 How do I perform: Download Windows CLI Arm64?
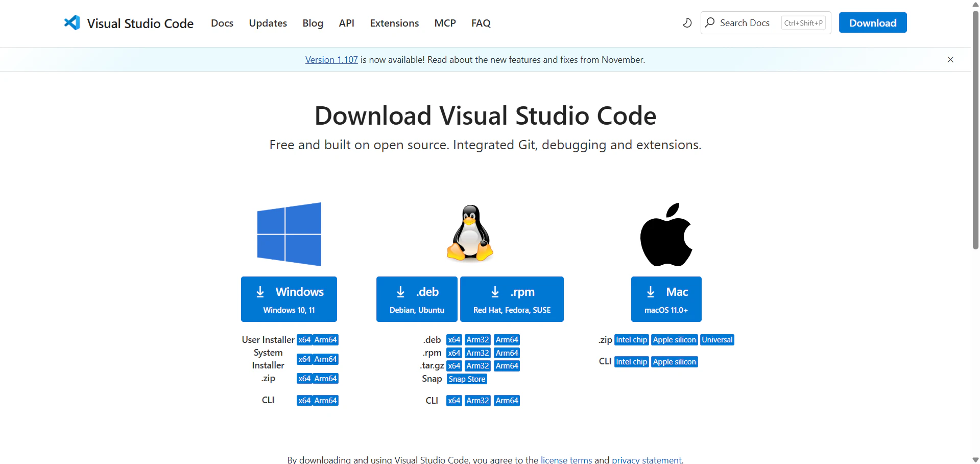tap(326, 401)
